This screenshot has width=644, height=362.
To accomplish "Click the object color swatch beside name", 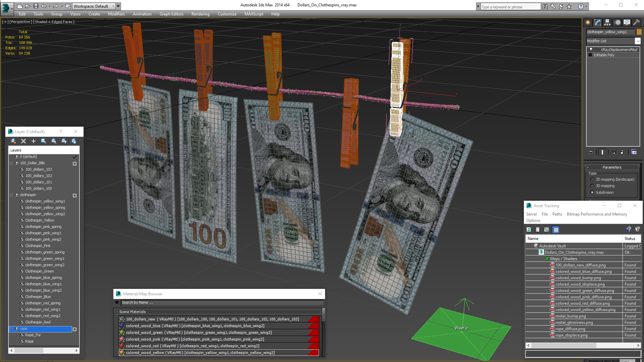I will point(639,32).
